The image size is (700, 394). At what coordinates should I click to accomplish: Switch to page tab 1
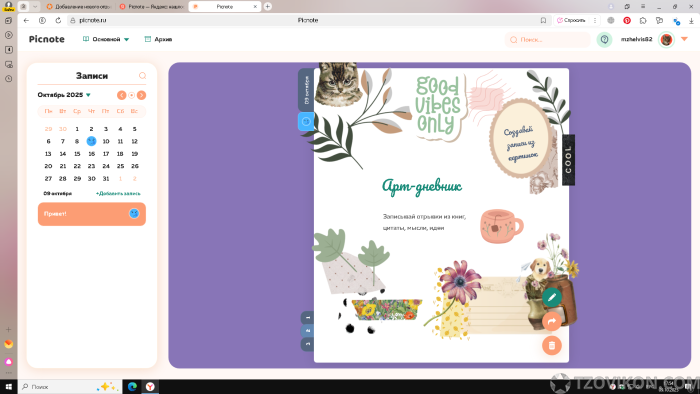(x=308, y=318)
